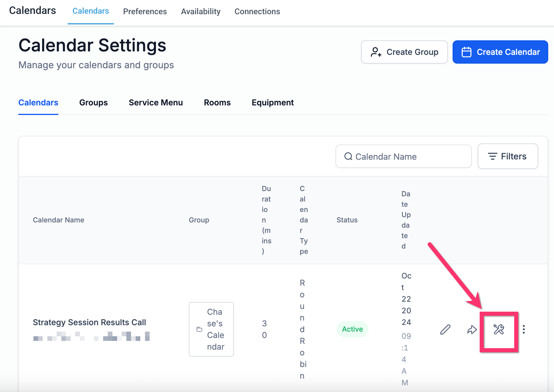Click the share arrow icon in calendar row
Screen dimensions: 554x392
click(x=472, y=329)
